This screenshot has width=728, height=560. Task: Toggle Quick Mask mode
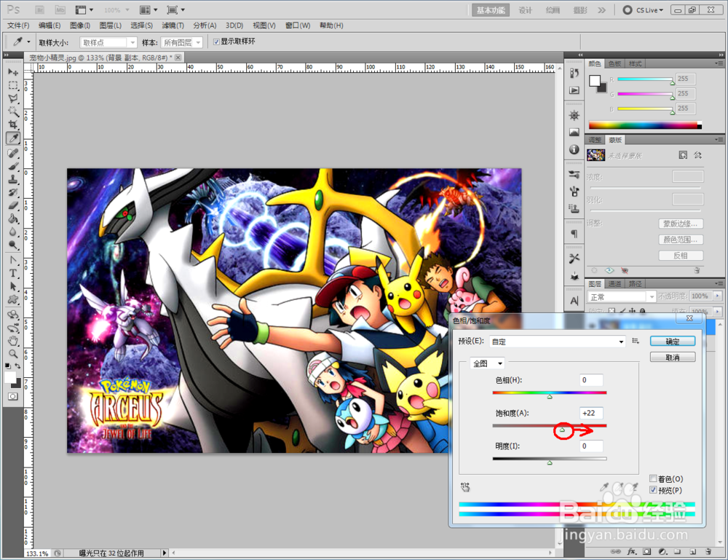tap(13, 396)
